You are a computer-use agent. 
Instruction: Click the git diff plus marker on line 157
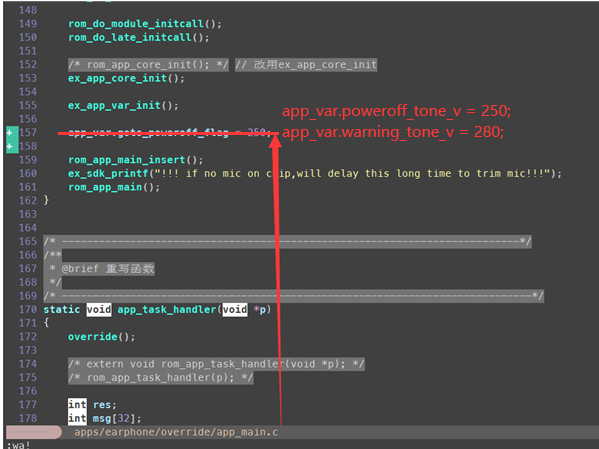10,133
